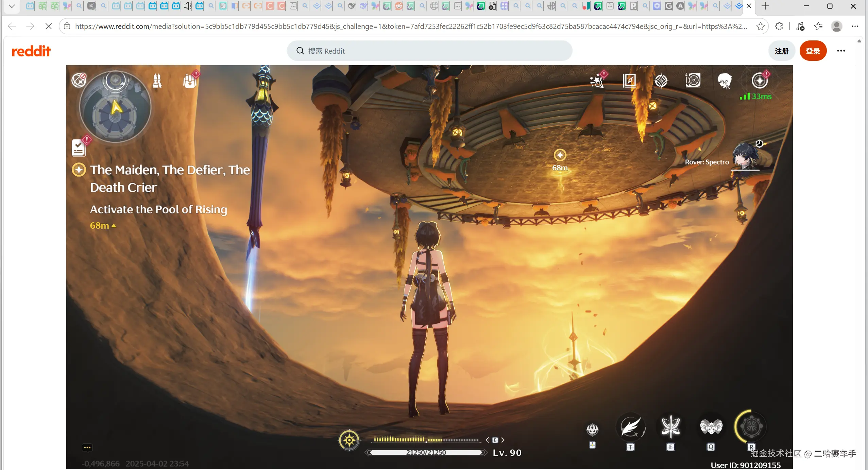
Task: Open the character head icon in header
Action: point(724,81)
